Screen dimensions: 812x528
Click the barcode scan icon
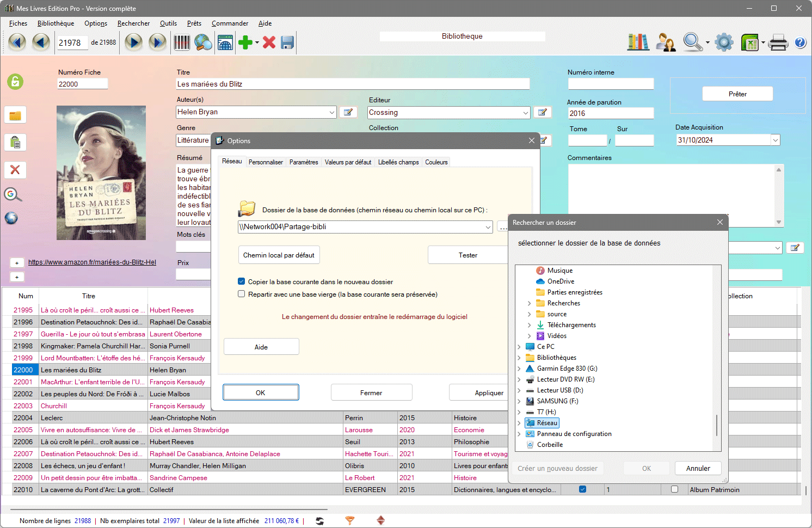182,42
